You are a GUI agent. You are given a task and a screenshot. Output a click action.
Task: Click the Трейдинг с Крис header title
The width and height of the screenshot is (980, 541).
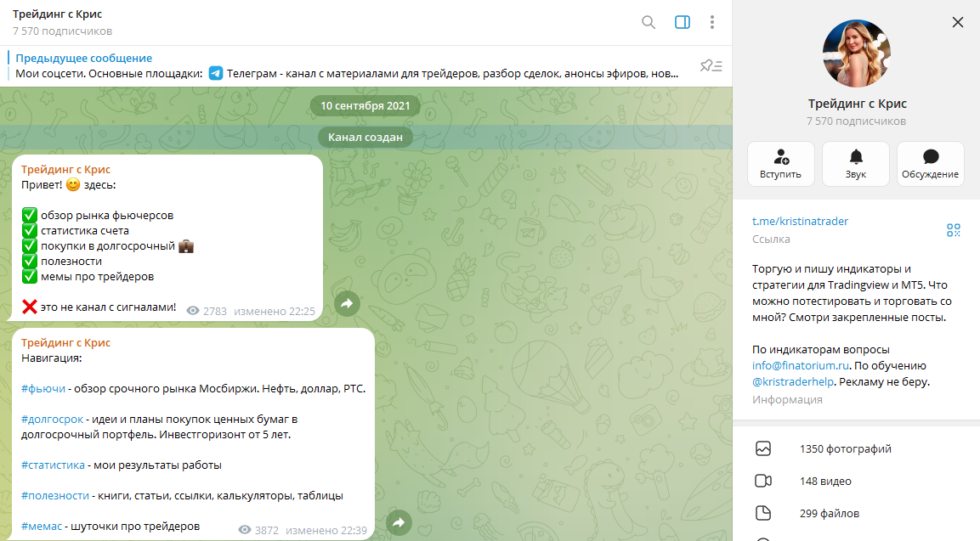[58, 14]
